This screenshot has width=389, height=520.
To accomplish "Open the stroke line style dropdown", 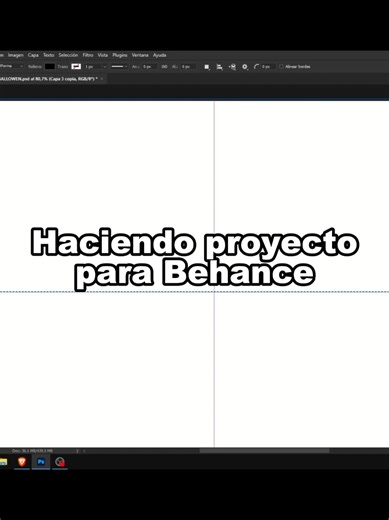I will [x=119, y=66].
